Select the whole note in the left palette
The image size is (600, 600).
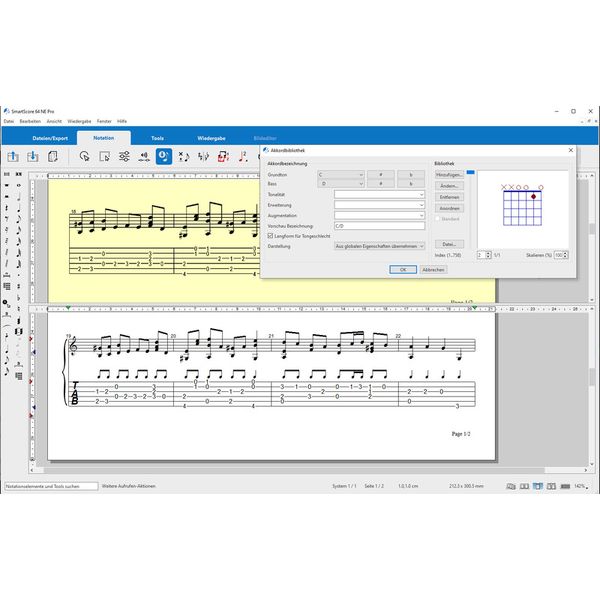coord(18,186)
